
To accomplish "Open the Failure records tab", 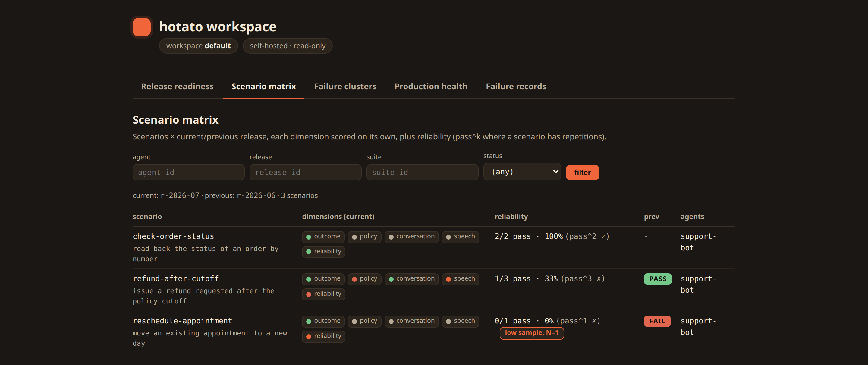I will point(516,86).
